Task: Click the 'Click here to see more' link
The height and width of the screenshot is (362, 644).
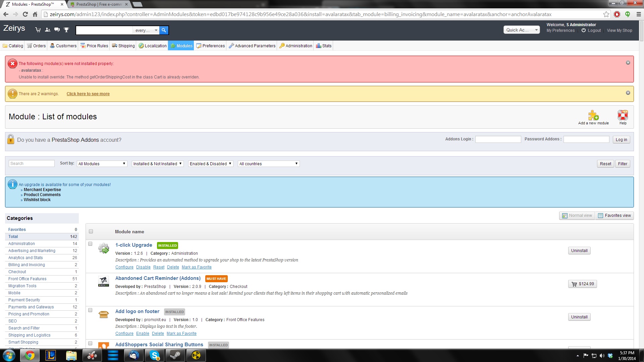Action: (x=88, y=94)
